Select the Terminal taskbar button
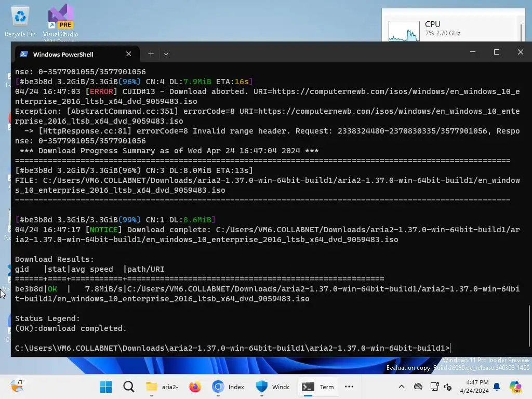Viewport: 532px width, 399px height. point(318,387)
